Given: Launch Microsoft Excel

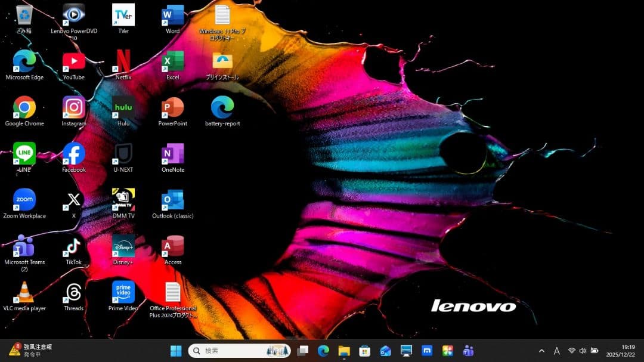Looking at the screenshot, I should 172,61.
